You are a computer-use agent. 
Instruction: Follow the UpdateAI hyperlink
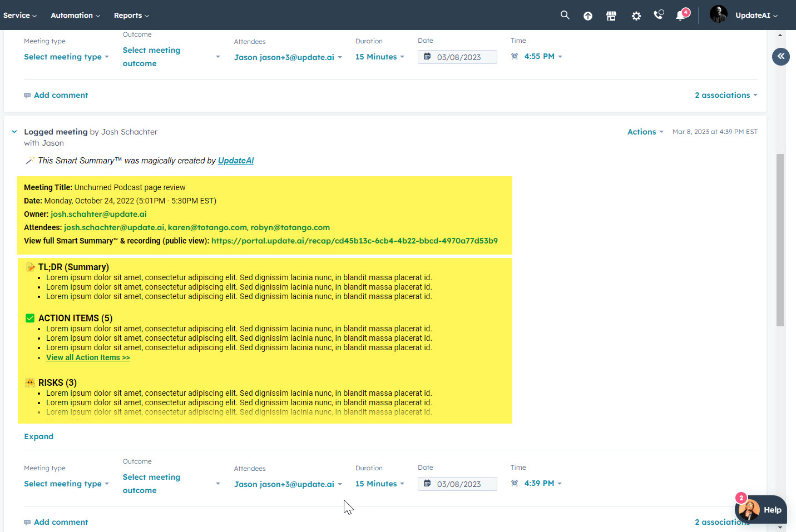[x=236, y=161]
